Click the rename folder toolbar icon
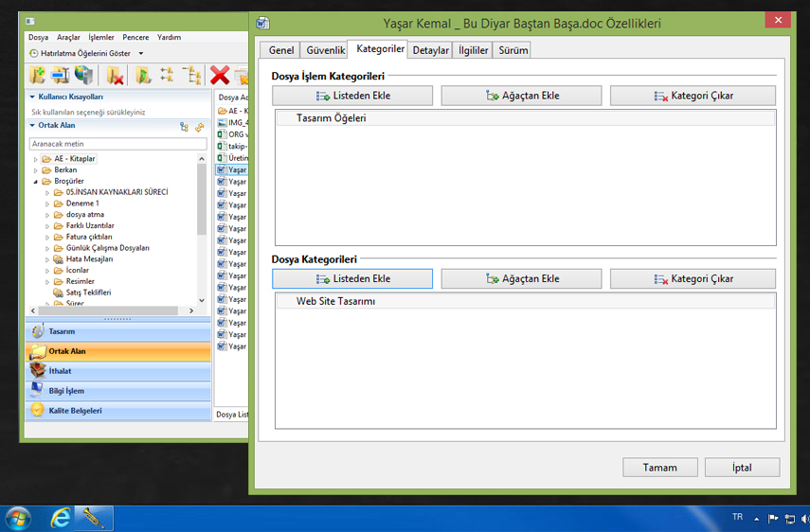This screenshot has width=810, height=532. click(x=60, y=76)
